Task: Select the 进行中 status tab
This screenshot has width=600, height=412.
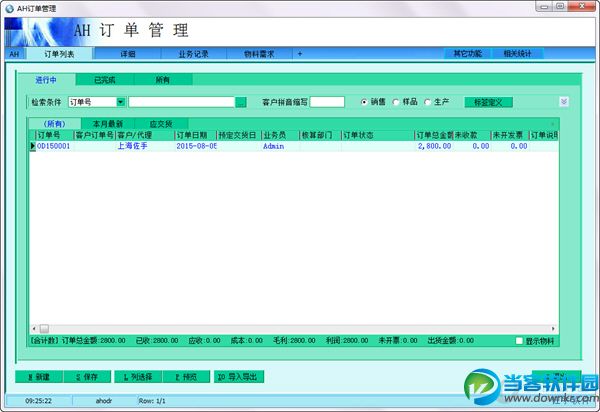Action: tap(46, 80)
